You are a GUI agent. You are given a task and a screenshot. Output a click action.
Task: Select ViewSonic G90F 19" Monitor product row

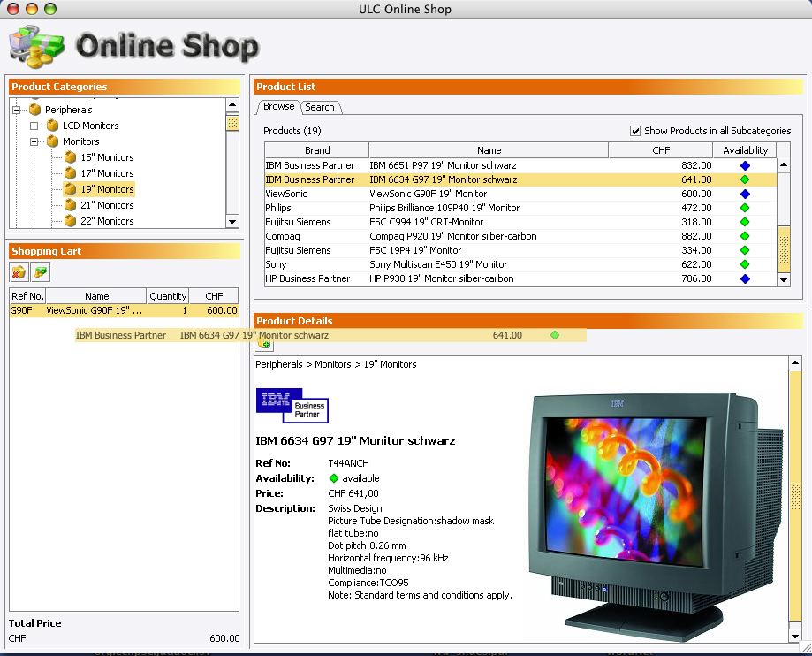520,194
